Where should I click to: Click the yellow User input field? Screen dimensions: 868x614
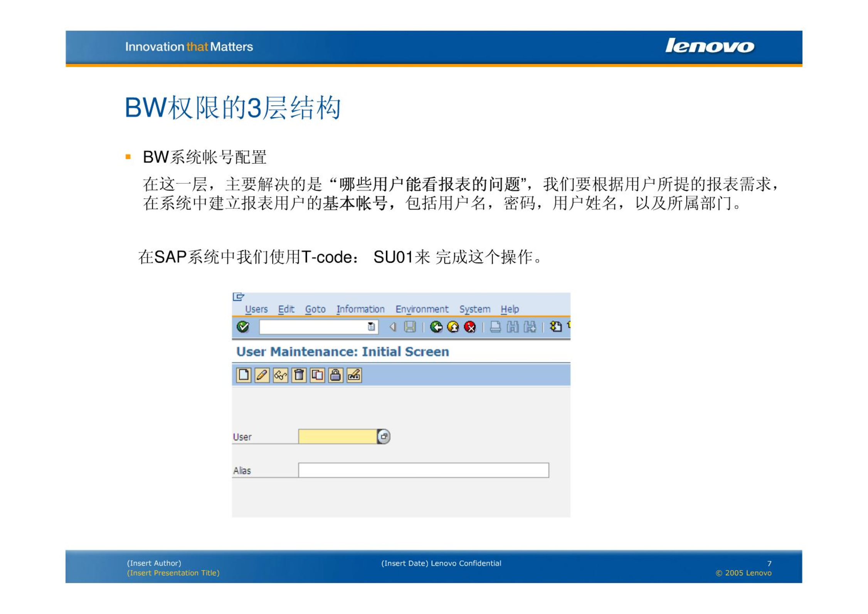pos(338,436)
